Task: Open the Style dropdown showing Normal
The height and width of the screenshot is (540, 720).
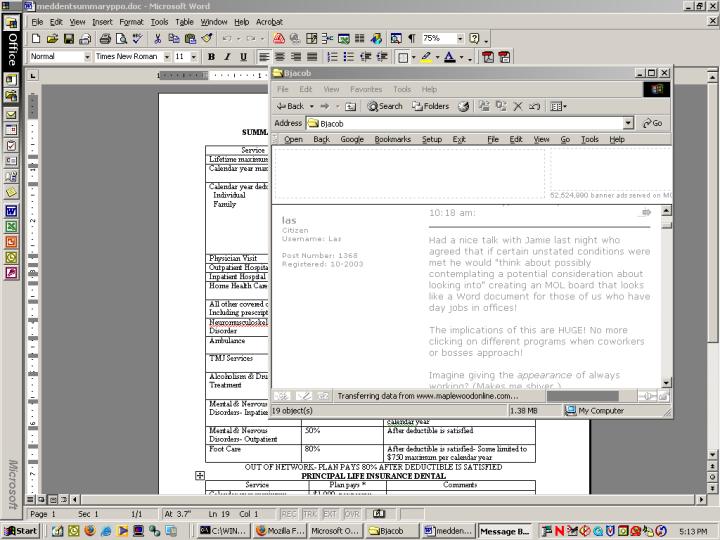Action: pyautogui.click(x=87, y=57)
